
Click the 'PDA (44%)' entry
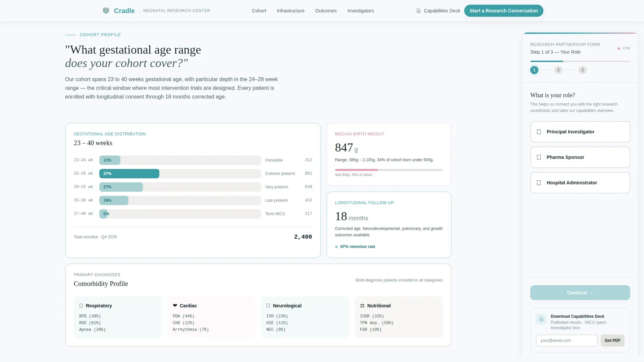183,316
